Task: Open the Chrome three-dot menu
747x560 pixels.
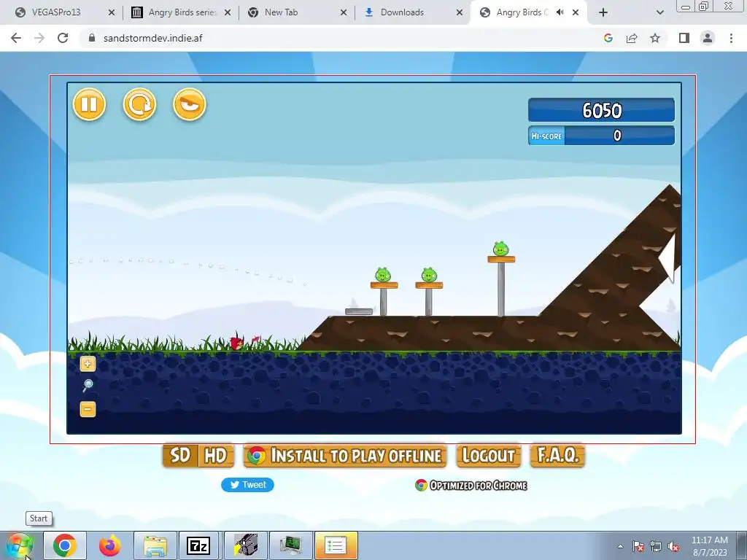Action: 731,38
